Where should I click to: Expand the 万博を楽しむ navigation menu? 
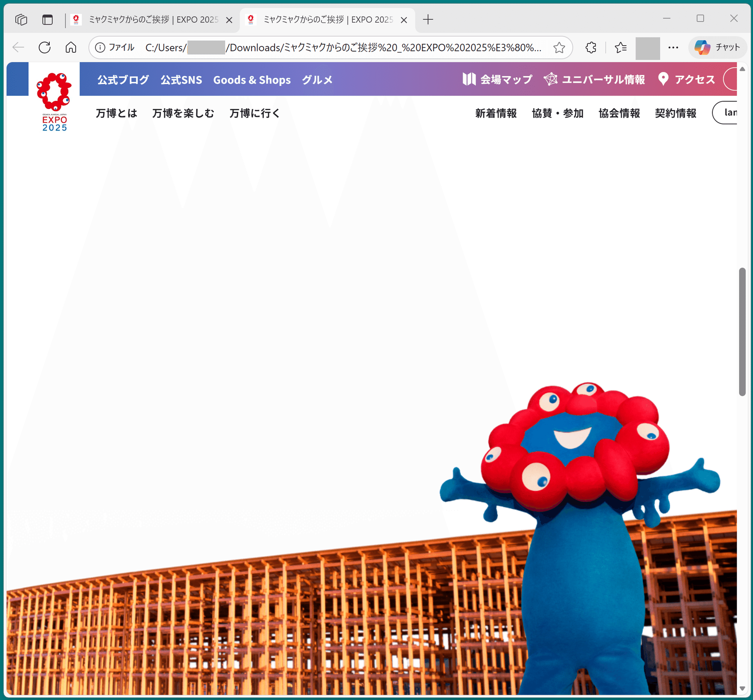[183, 113]
